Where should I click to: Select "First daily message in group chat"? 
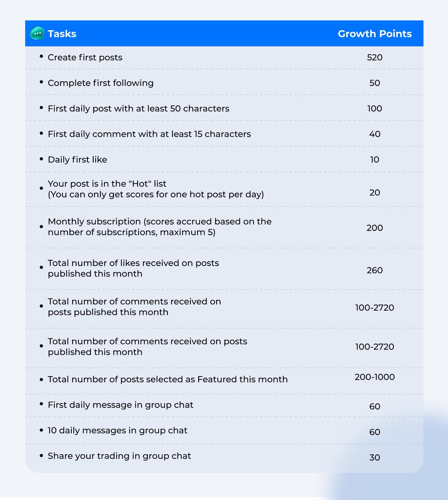120,405
